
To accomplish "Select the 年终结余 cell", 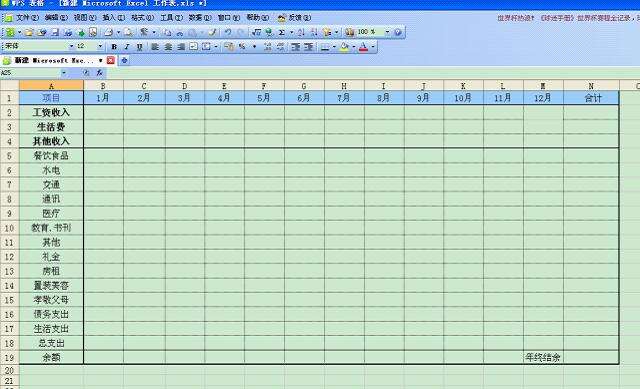I will tap(543, 358).
